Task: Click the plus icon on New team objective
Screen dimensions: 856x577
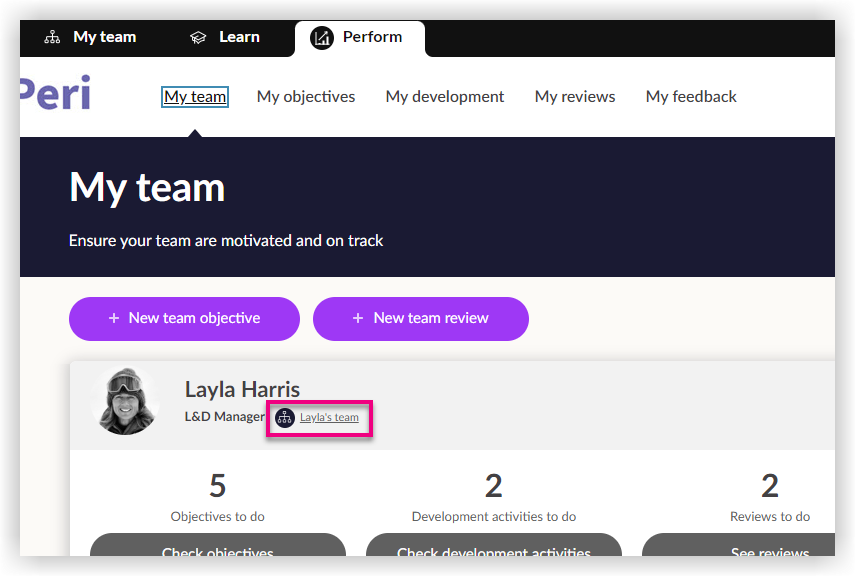Action: click(x=114, y=319)
